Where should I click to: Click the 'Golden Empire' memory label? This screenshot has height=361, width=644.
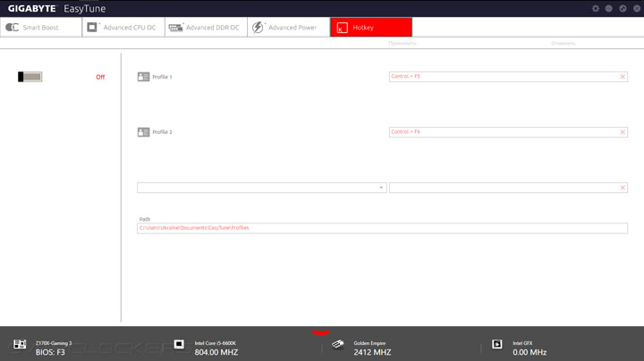pos(369,343)
